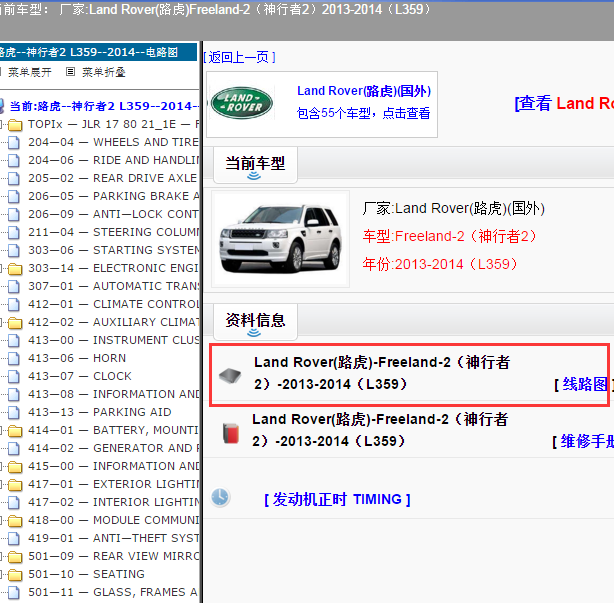This screenshot has height=603, width=614.
Task: Click the Land Rover green oval logo
Action: tap(242, 103)
